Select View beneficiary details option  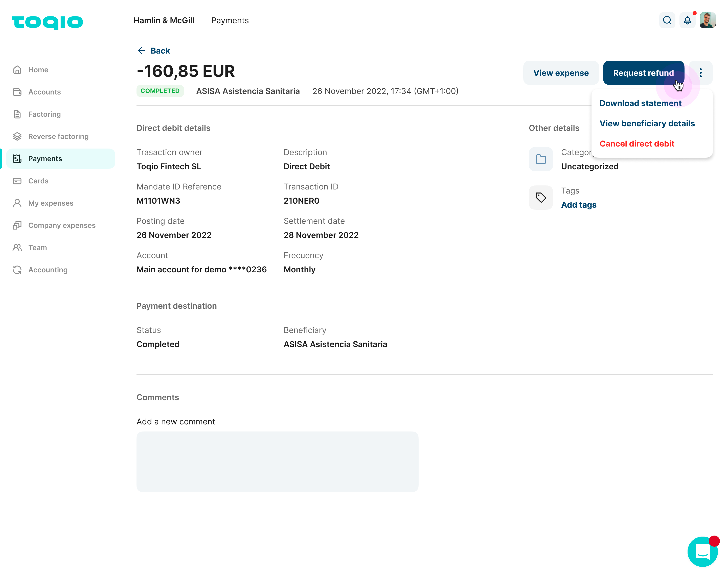point(647,124)
